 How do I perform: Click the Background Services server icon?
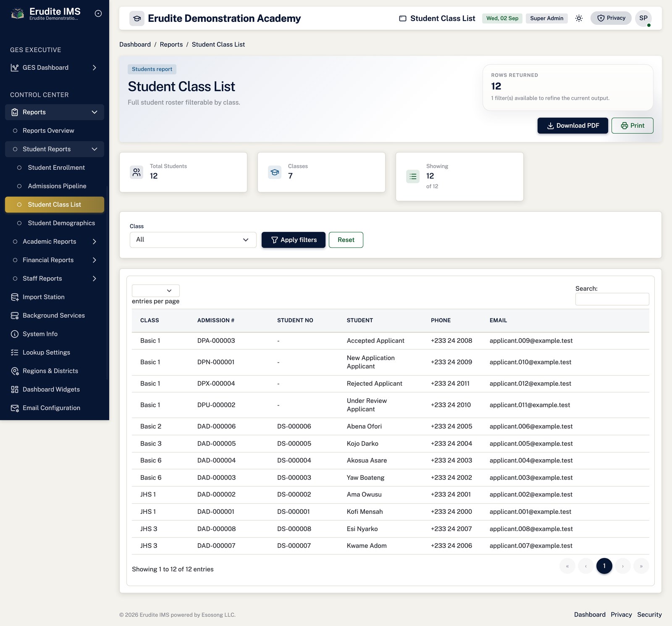point(15,316)
